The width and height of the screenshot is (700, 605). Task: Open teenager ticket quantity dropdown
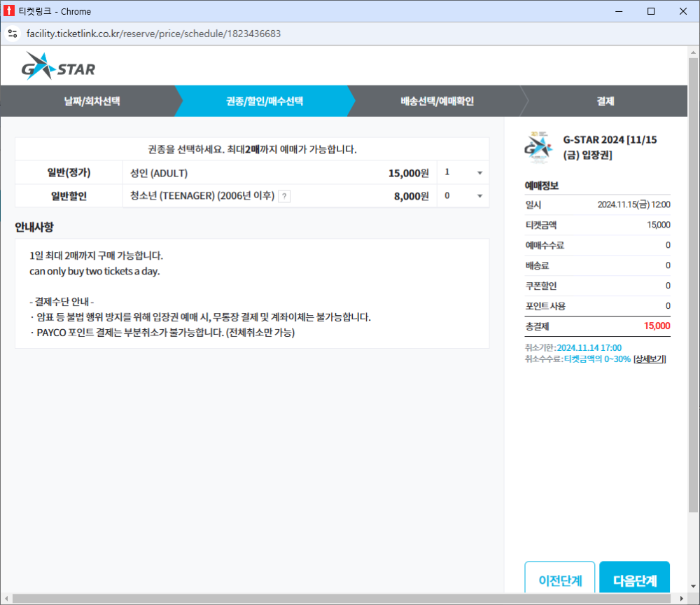463,195
